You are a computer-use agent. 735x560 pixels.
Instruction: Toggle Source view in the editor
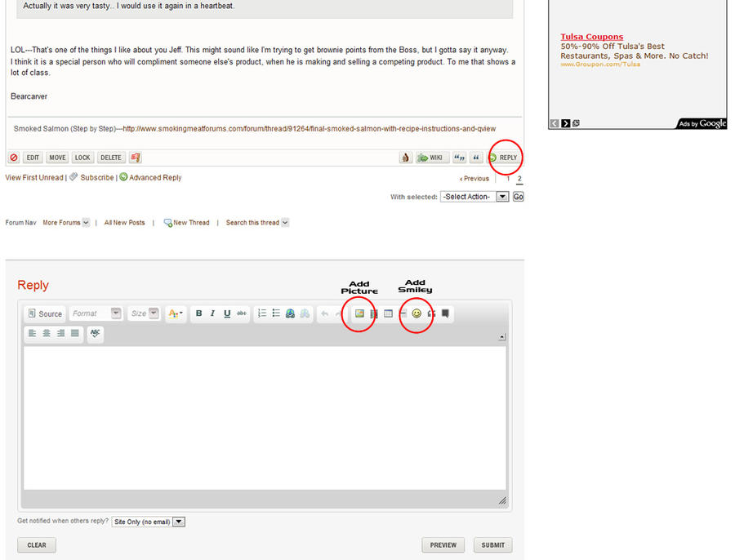coord(45,313)
